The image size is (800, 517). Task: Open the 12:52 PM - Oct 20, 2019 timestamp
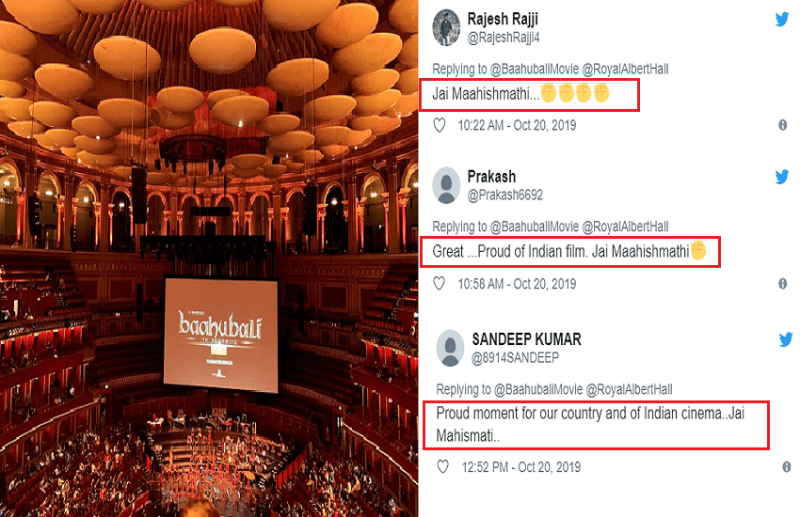click(x=521, y=467)
